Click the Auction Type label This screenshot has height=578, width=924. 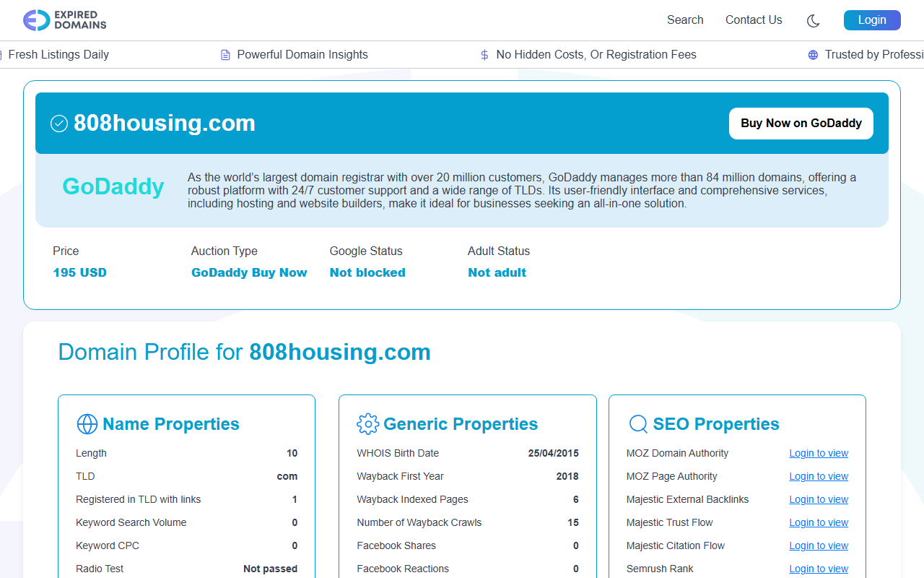click(225, 251)
